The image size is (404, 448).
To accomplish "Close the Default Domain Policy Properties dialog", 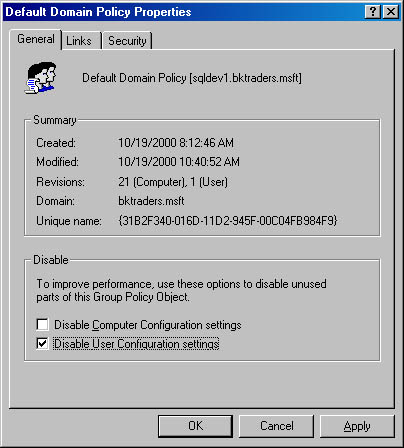I will [391, 12].
